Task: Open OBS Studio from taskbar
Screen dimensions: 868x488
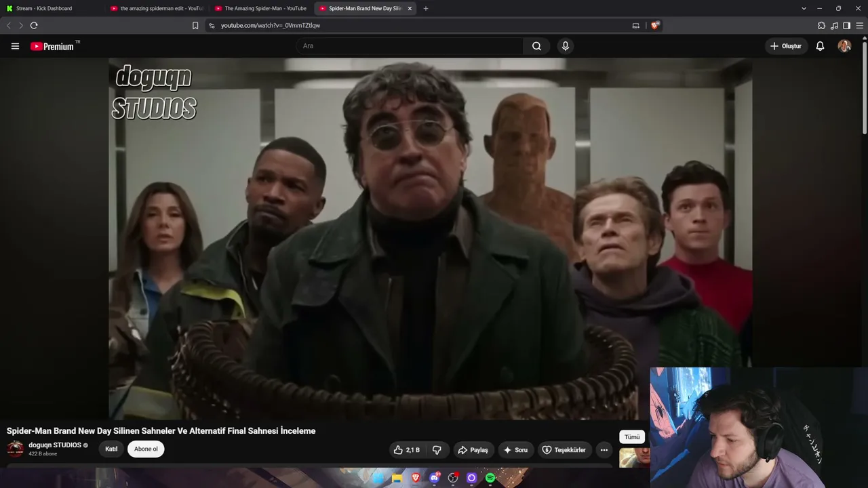Action: [453, 478]
